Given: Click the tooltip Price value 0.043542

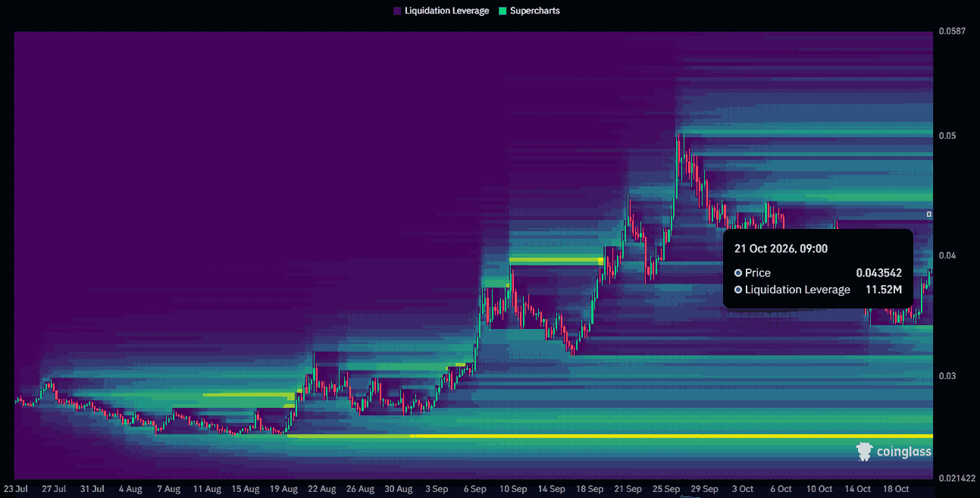Looking at the screenshot, I should point(879,273).
